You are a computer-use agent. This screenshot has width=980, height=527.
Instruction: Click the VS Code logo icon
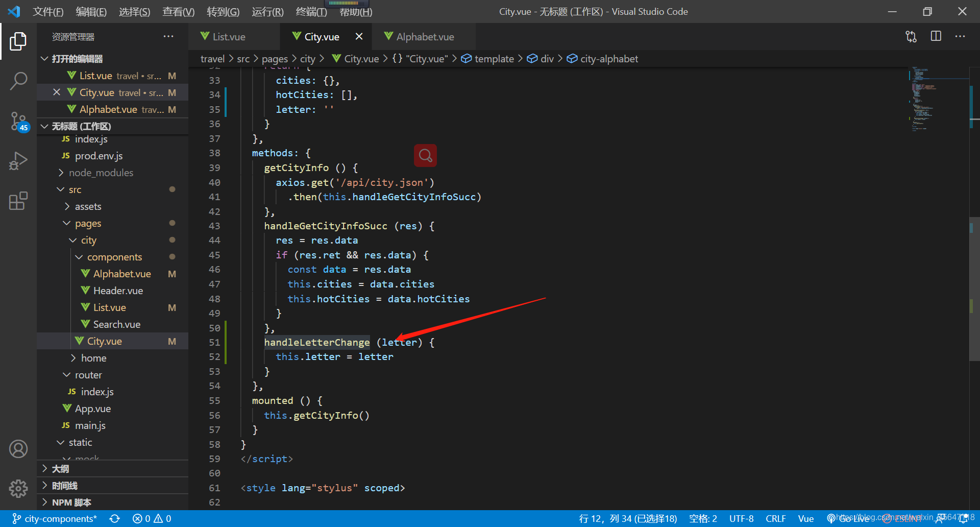point(14,11)
